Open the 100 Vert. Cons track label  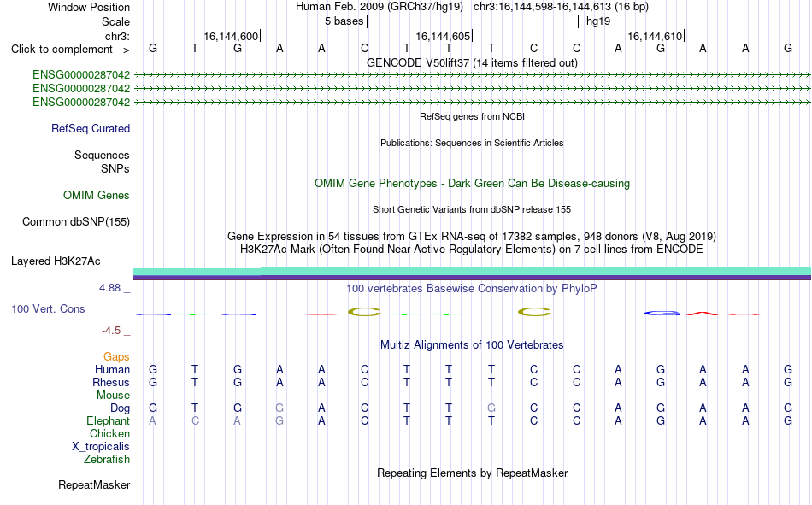point(48,308)
